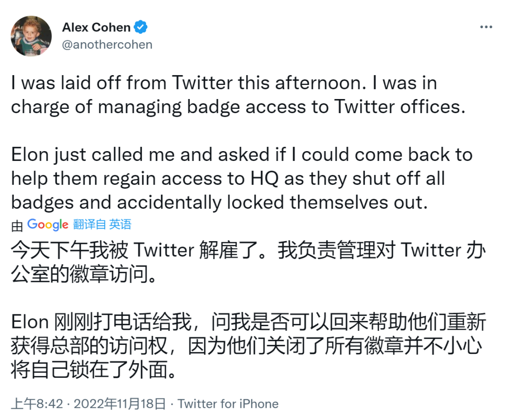
Task: Open the tweet's three-dot more options menu
Action: tap(485, 27)
